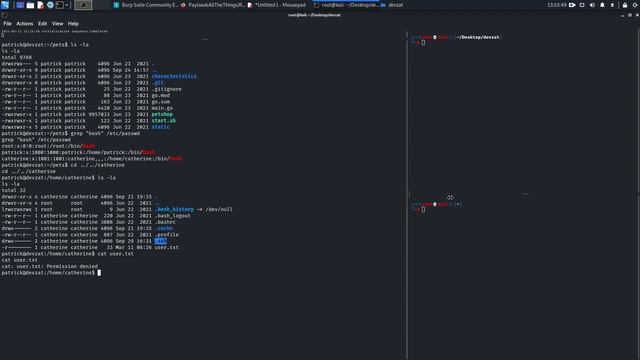This screenshot has height=360, width=640.
Task: Open the notifications bell icon
Action: point(602,5)
